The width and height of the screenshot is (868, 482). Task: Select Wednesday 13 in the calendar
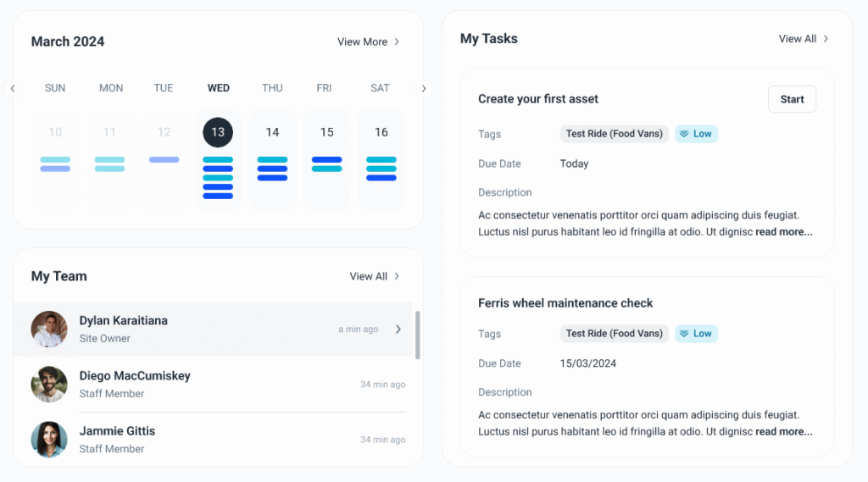tap(218, 132)
